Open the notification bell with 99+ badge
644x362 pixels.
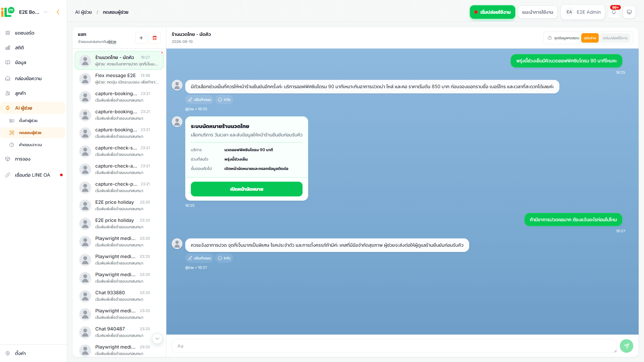pyautogui.click(x=614, y=12)
